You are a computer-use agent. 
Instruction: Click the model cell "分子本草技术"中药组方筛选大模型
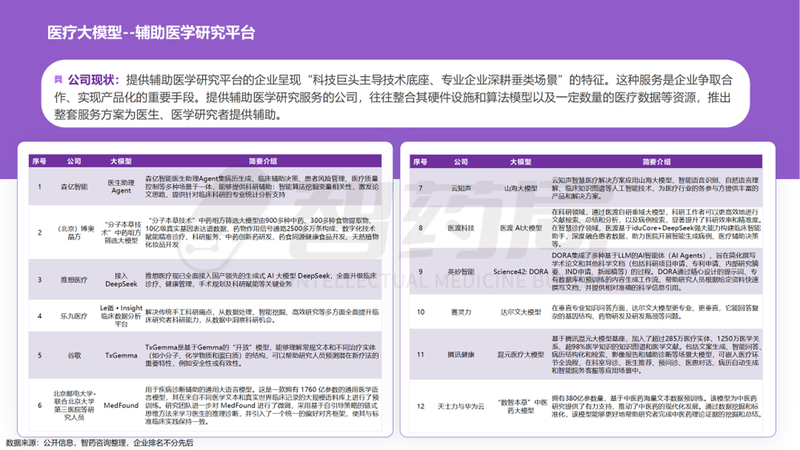coord(121,233)
